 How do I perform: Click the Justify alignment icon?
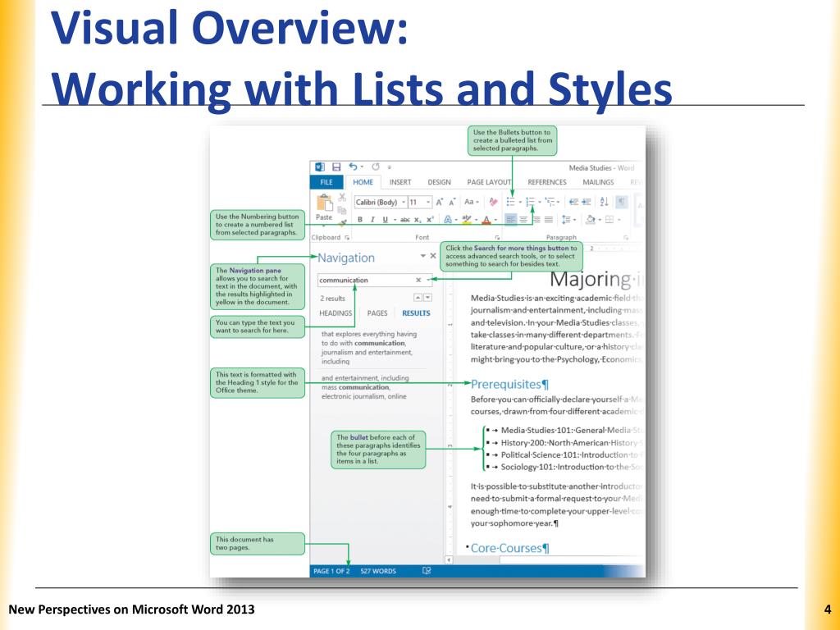[x=549, y=220]
